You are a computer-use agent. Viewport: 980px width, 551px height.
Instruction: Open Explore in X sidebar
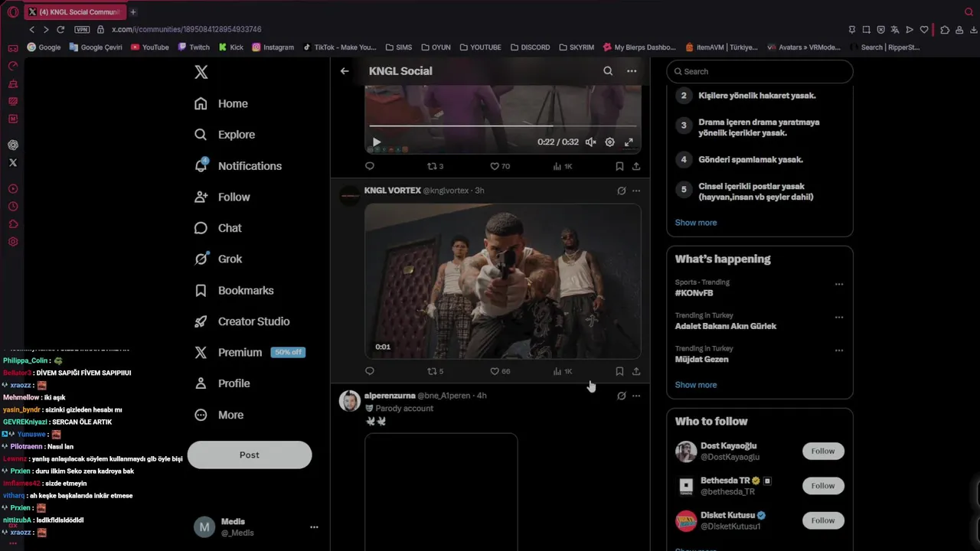pyautogui.click(x=224, y=135)
